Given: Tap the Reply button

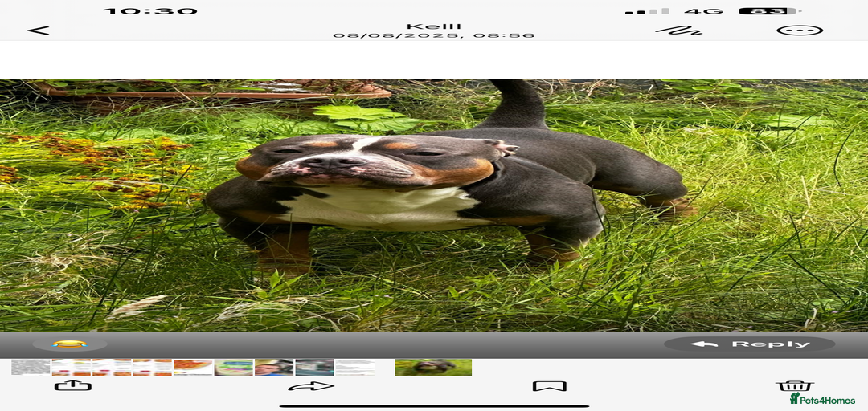Looking at the screenshot, I should point(750,344).
